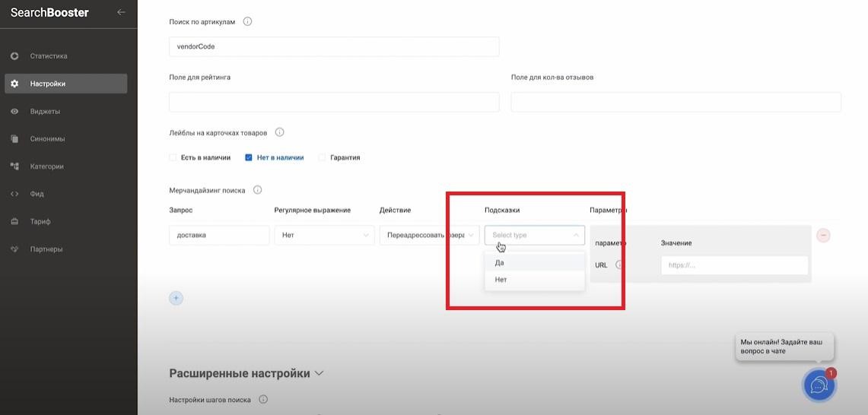Image resolution: width=868 pixels, height=415 pixels.
Task: Add a merchandising rule with the plus icon
Action: pos(176,298)
